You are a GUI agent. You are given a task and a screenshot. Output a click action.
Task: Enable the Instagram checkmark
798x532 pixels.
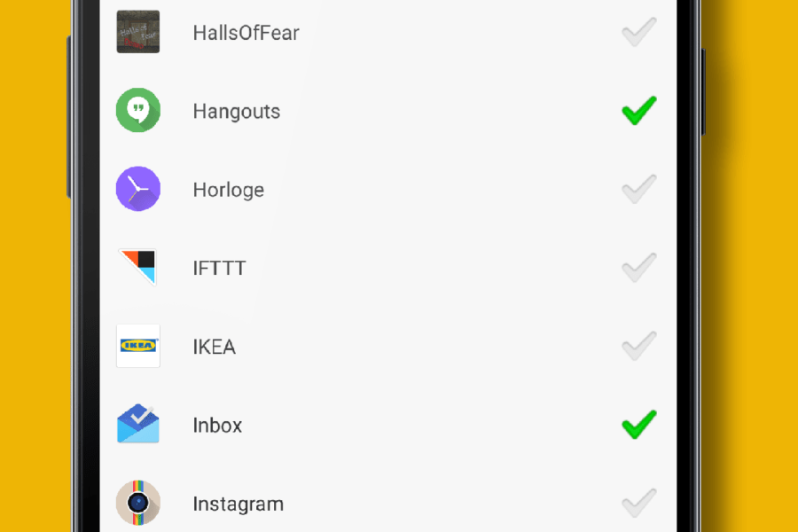[x=639, y=503]
